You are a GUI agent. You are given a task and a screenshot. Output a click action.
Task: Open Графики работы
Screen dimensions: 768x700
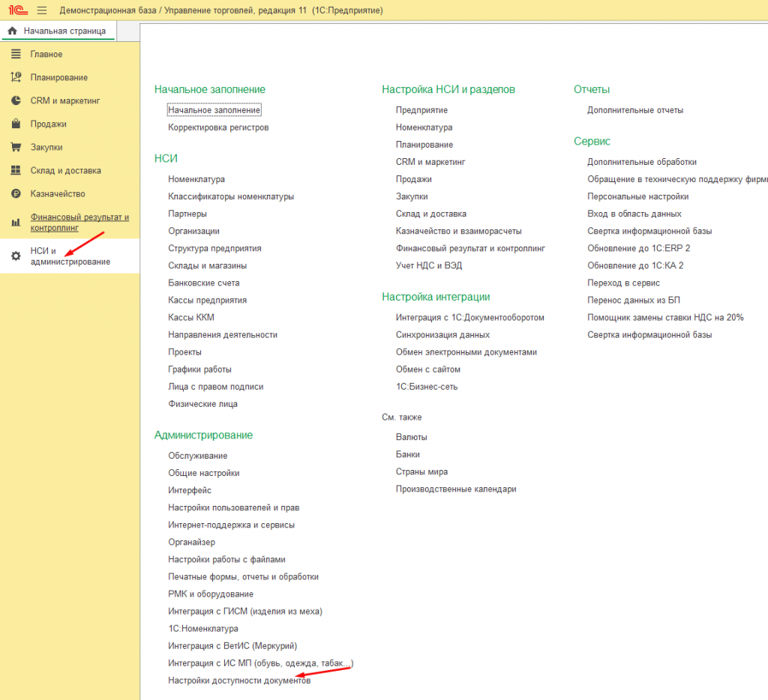pos(199,369)
